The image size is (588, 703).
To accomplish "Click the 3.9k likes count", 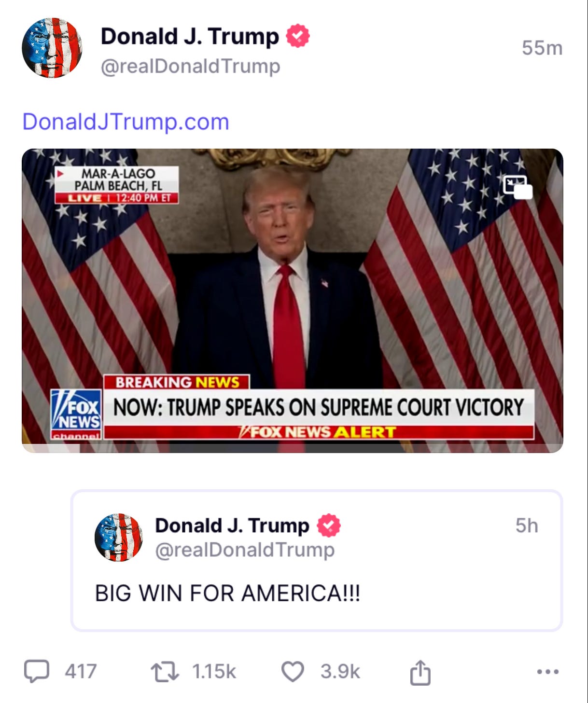I will tap(340, 672).
